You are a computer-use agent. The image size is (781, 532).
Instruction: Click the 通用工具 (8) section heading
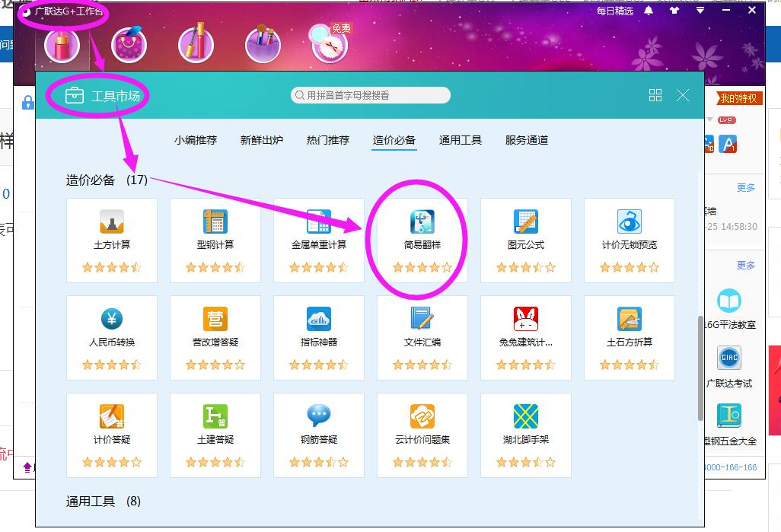(x=103, y=501)
